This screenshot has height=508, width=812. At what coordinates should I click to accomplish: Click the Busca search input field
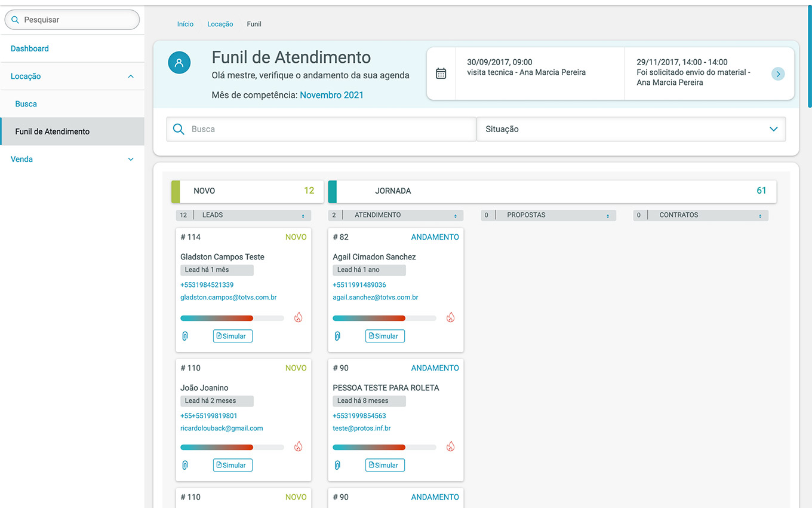(x=328, y=129)
